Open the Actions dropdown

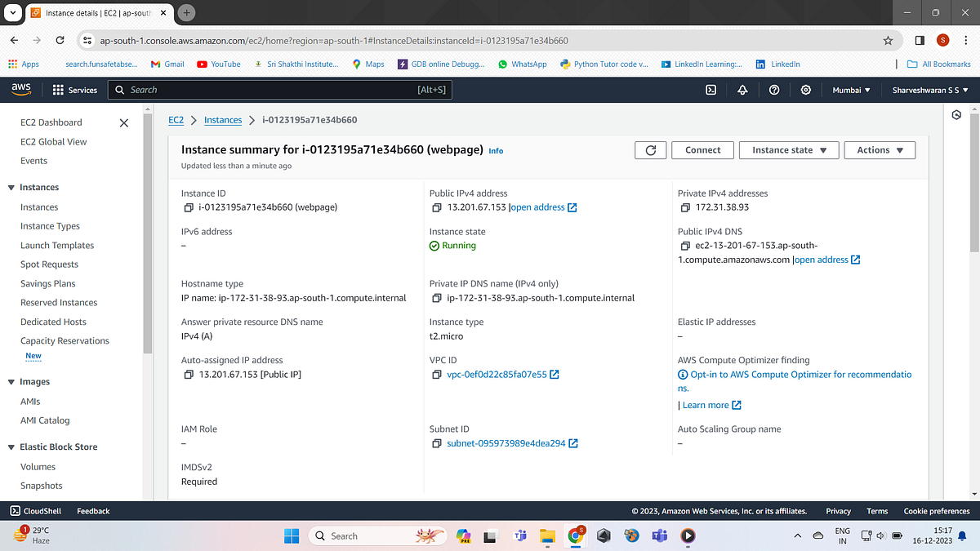(x=880, y=149)
